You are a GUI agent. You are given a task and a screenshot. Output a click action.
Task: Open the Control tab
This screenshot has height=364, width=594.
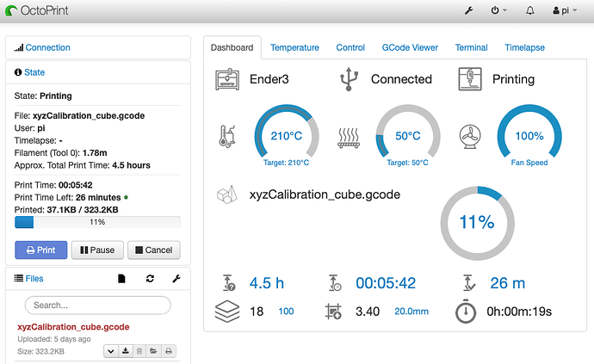pyautogui.click(x=350, y=47)
